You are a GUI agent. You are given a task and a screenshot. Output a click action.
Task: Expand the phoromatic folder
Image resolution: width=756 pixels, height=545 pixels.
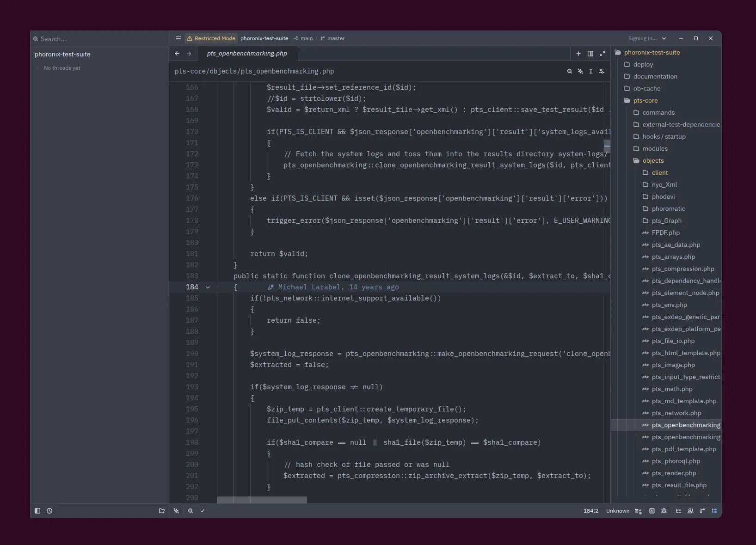[668, 208]
